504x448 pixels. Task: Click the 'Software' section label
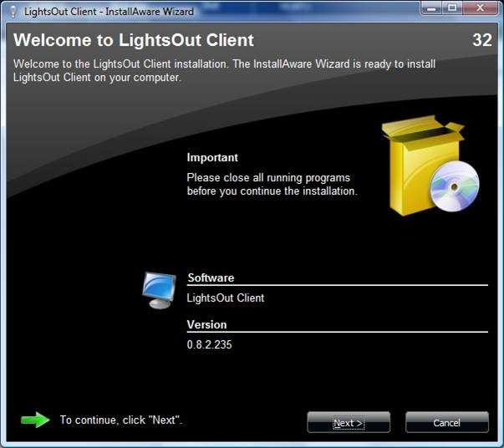(x=211, y=277)
